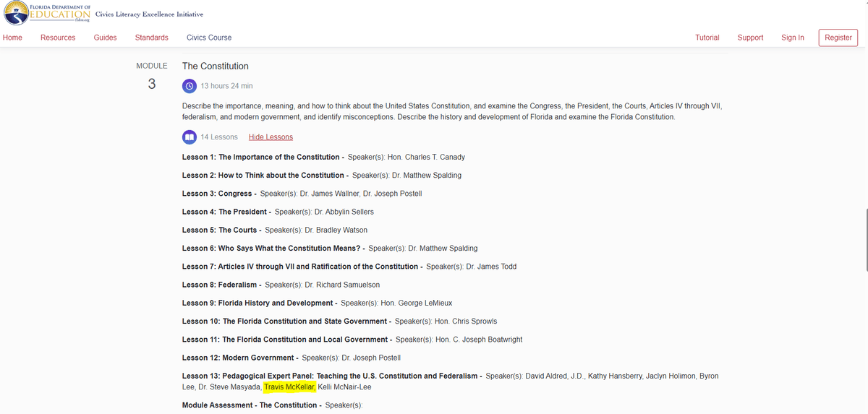The width and height of the screenshot is (868, 414).
Task: Select Module Assessment - The Constitution
Action: coord(250,405)
